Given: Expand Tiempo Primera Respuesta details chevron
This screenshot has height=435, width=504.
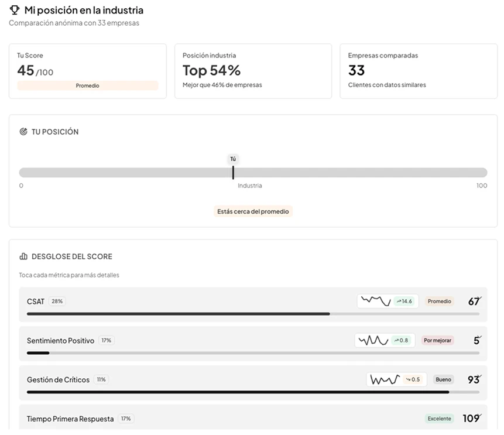Looking at the screenshot, I should pyautogui.click(x=479, y=416).
